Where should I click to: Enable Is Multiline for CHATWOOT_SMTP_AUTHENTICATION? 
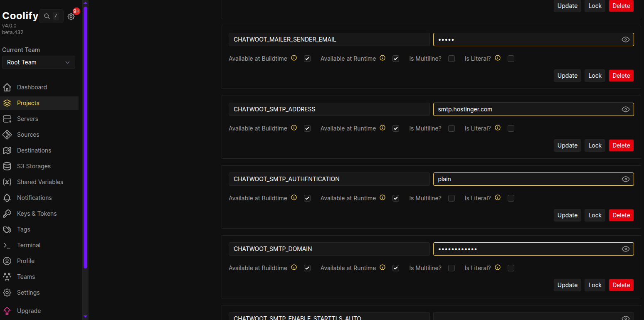(x=452, y=198)
